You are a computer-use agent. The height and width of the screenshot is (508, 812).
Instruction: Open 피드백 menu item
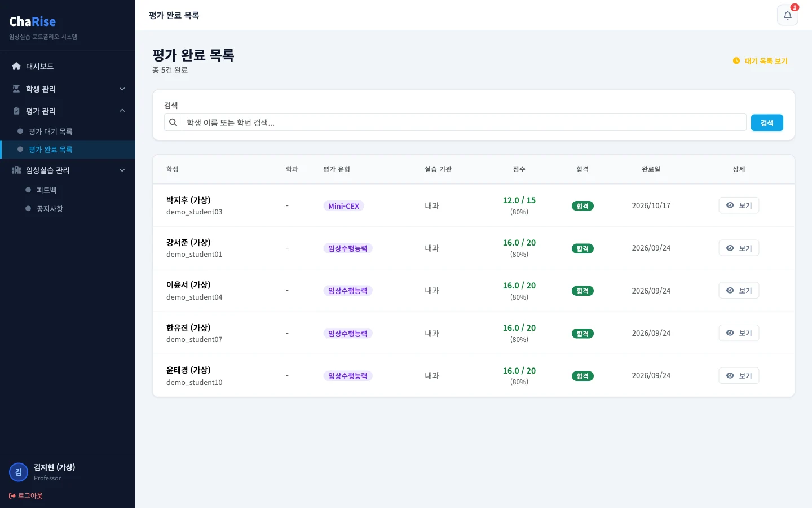68,190
